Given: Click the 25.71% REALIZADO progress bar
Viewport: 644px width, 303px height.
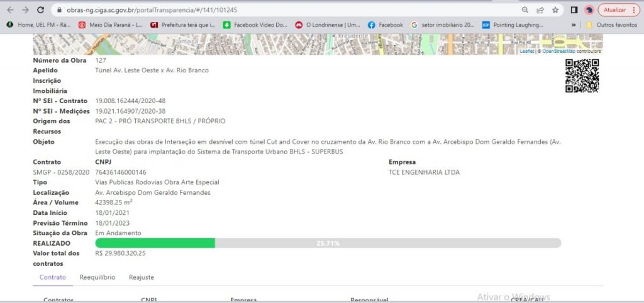Looking at the screenshot, I should [328, 243].
